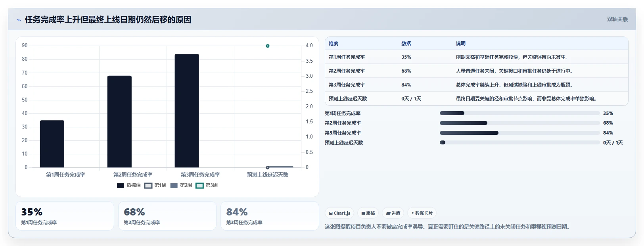Click x-axis label 第1周任务完成率
Screen dimensions: 644x246
click(65, 175)
